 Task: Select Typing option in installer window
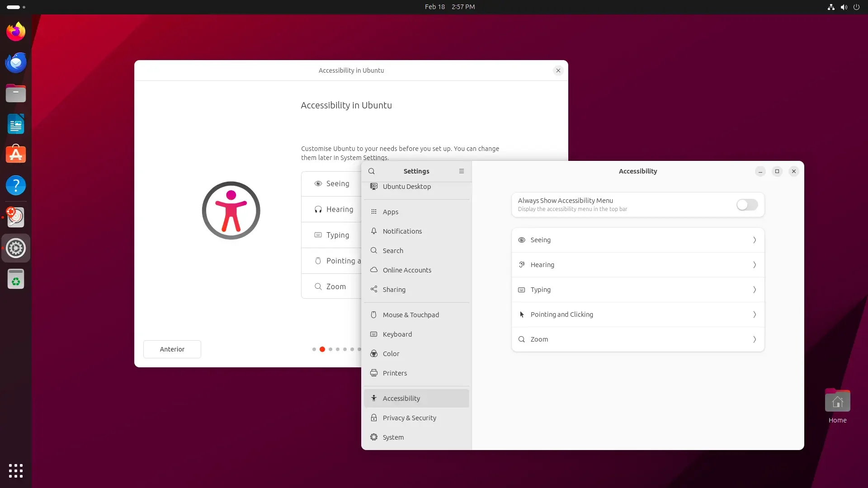point(331,235)
